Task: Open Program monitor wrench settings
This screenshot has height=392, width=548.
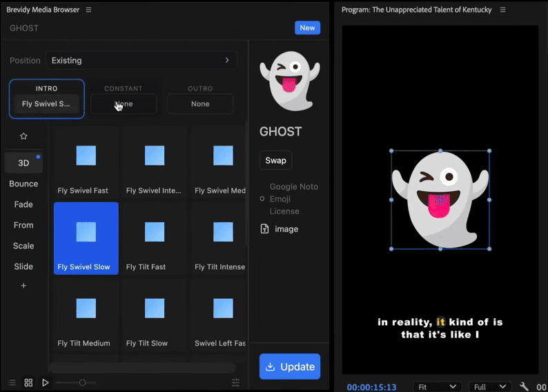Action: [x=524, y=386]
